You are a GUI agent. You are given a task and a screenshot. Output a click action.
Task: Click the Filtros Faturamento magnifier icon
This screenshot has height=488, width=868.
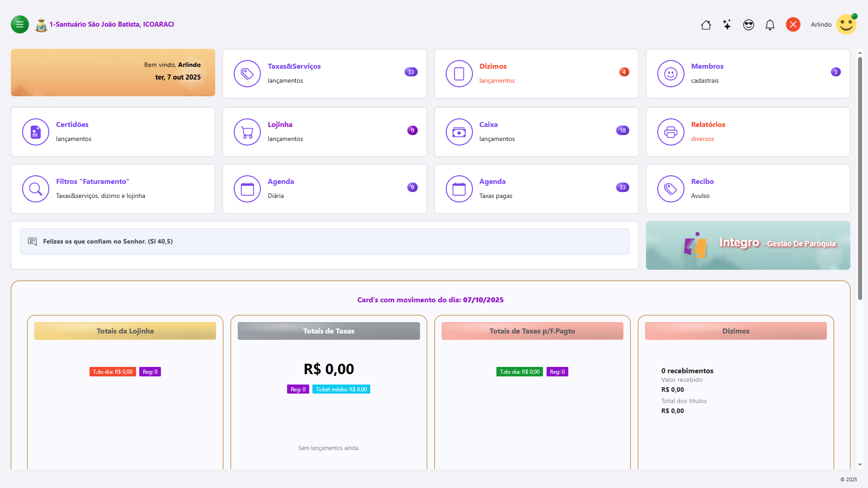click(36, 189)
